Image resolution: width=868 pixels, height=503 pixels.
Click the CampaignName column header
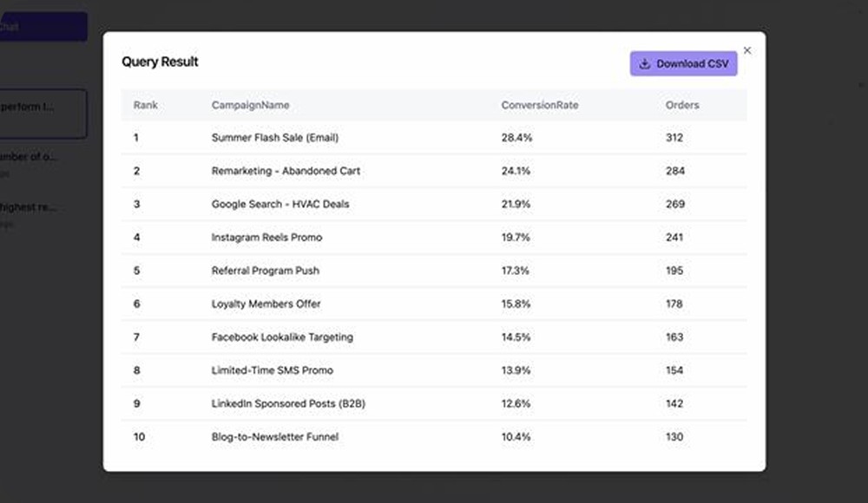coord(250,105)
